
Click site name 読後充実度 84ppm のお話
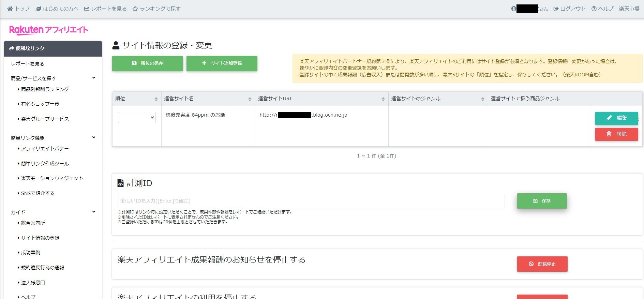195,115
